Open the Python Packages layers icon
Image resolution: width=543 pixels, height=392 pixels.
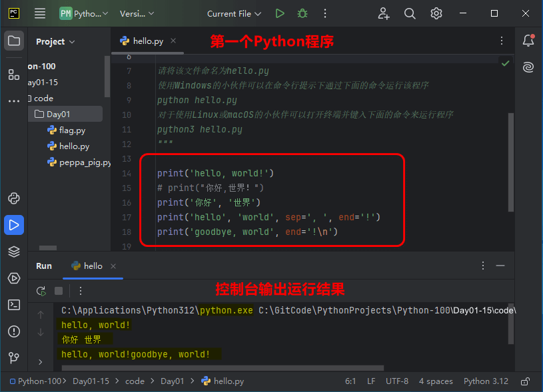[x=14, y=252]
